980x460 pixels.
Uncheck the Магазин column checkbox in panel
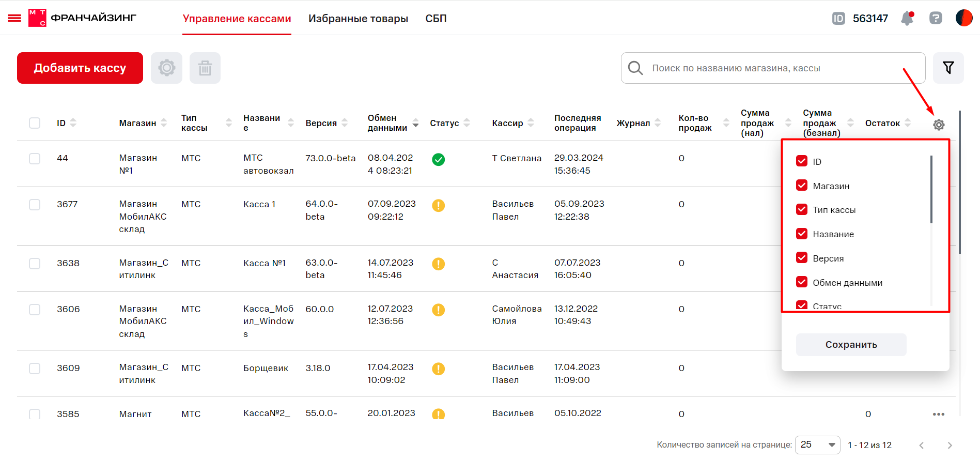tap(802, 185)
